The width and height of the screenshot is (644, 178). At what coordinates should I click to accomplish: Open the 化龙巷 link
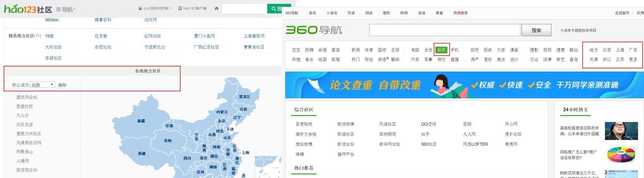pyautogui.click(x=101, y=36)
